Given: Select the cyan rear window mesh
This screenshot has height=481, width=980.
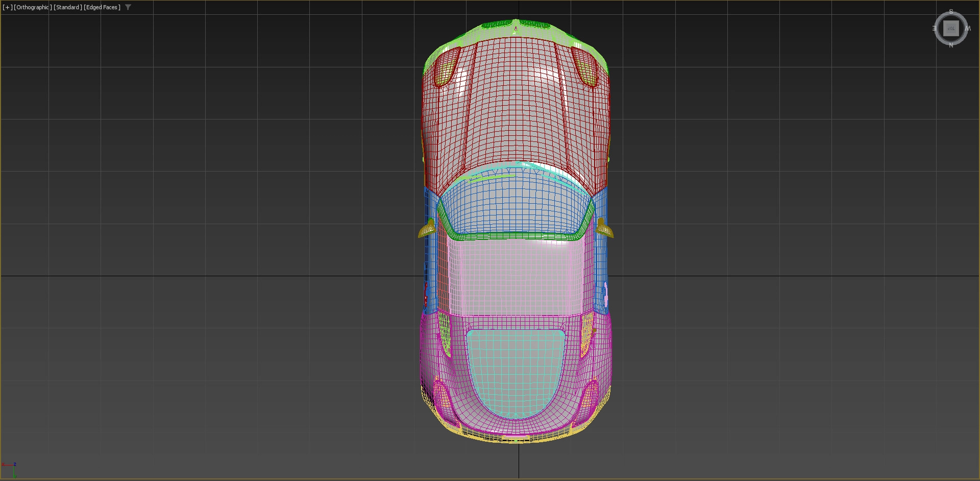Looking at the screenshot, I should click(x=516, y=373).
